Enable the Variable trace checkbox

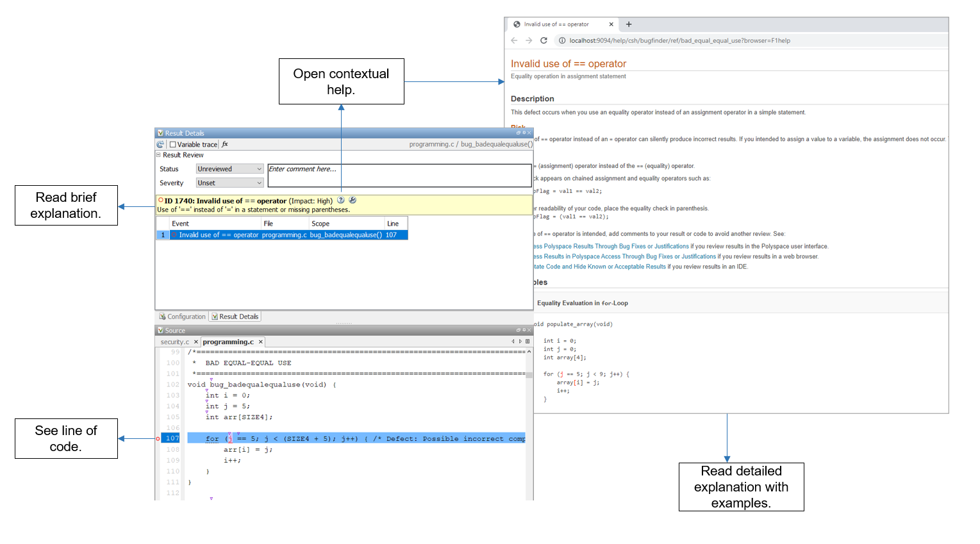(x=173, y=145)
